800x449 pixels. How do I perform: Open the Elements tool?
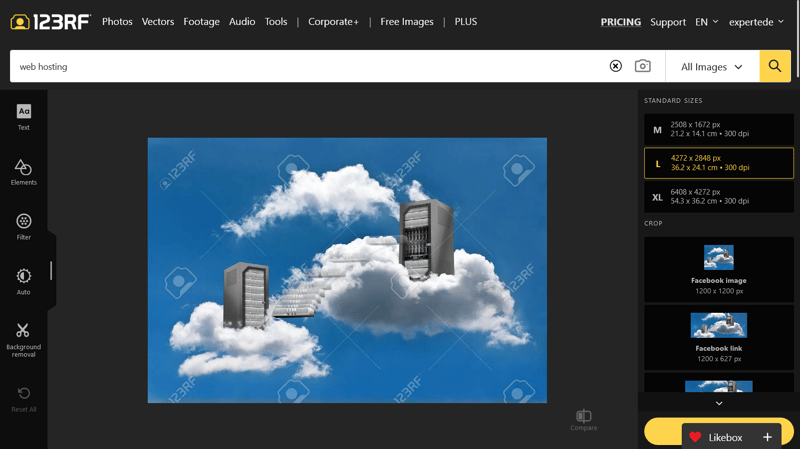[23, 172]
